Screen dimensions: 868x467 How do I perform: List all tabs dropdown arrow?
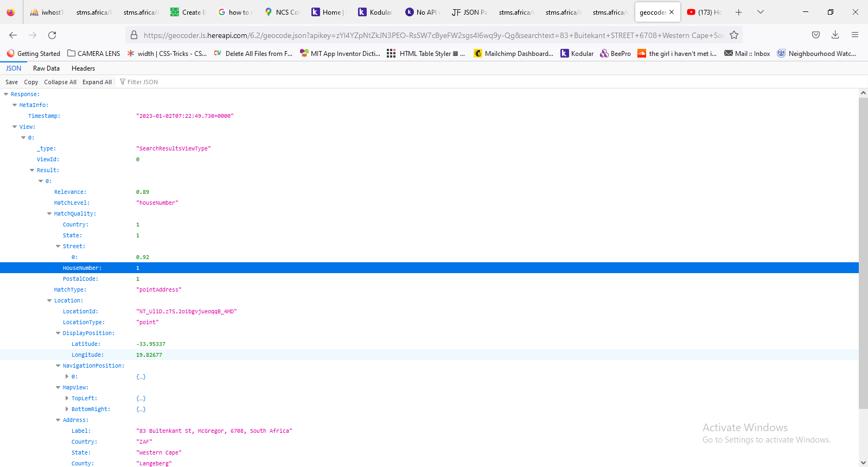pos(761,12)
